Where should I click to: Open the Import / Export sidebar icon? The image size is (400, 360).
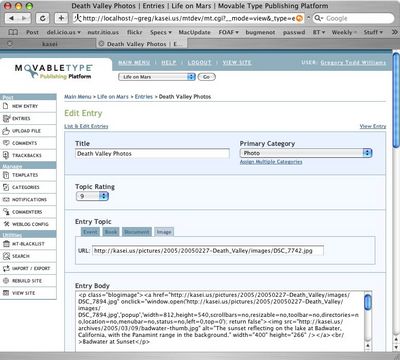tap(6, 268)
